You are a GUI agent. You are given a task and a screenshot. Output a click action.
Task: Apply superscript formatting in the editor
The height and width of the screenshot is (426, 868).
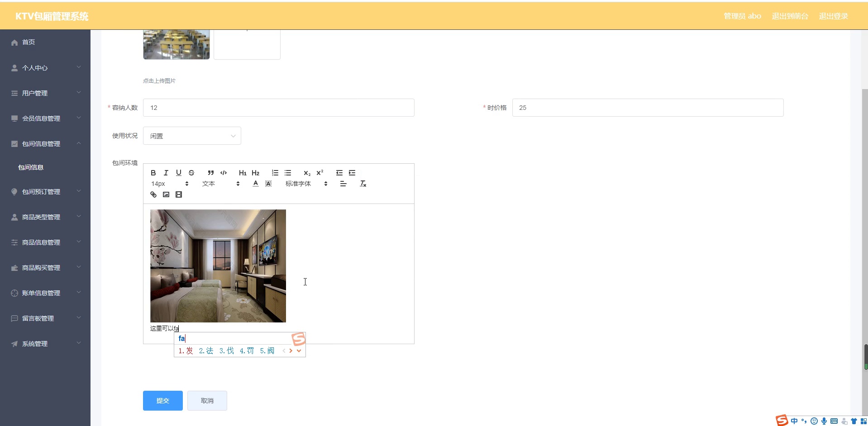[x=320, y=173]
